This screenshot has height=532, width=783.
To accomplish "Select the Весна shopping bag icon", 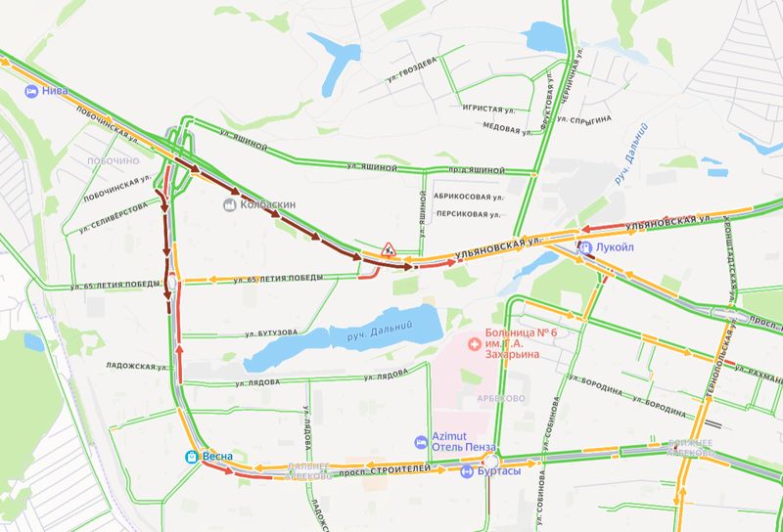I will click(191, 457).
